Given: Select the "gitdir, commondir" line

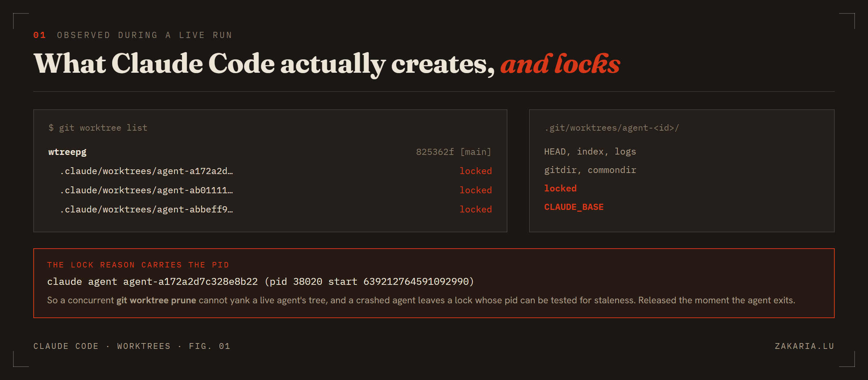Looking at the screenshot, I should click(x=590, y=170).
